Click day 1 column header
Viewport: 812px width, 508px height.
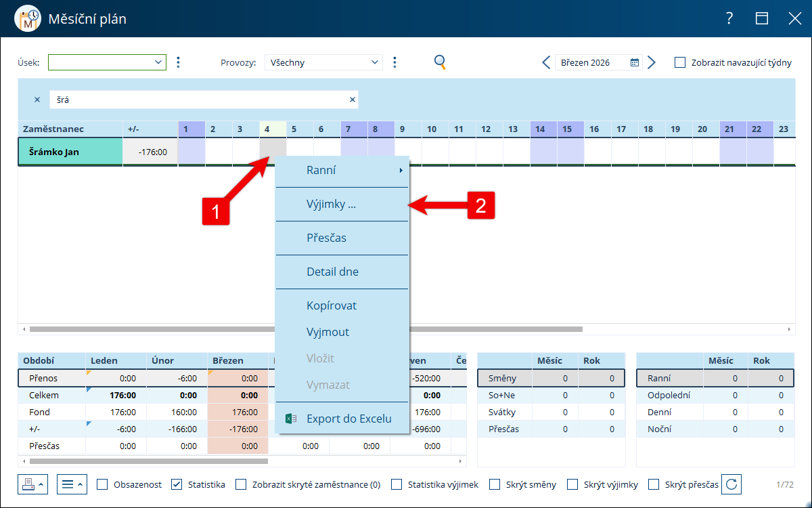coord(191,129)
